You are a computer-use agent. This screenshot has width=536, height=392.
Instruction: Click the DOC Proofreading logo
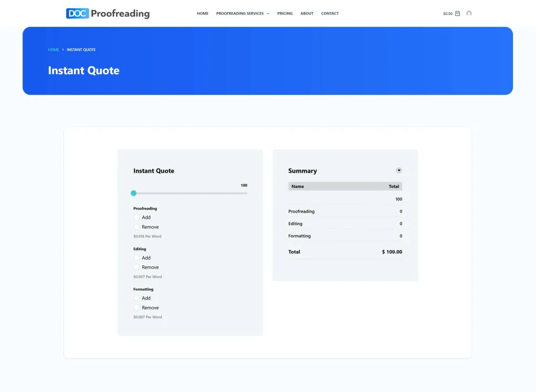pos(108,14)
